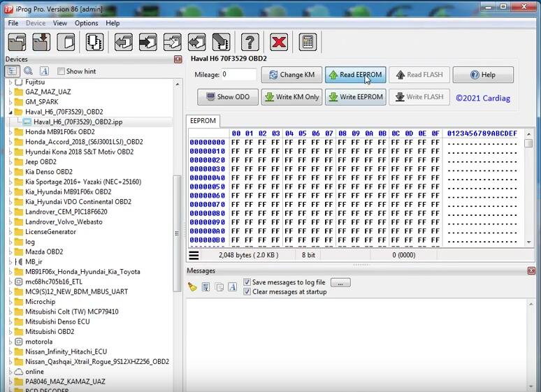Open help question mark toolbar icon
Viewport: 541px width, 392px height.
click(250, 42)
